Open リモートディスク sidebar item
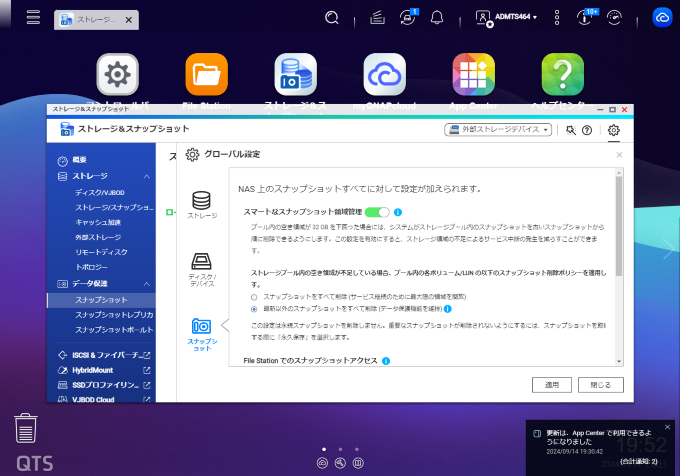This screenshot has height=476, width=680. (101, 252)
